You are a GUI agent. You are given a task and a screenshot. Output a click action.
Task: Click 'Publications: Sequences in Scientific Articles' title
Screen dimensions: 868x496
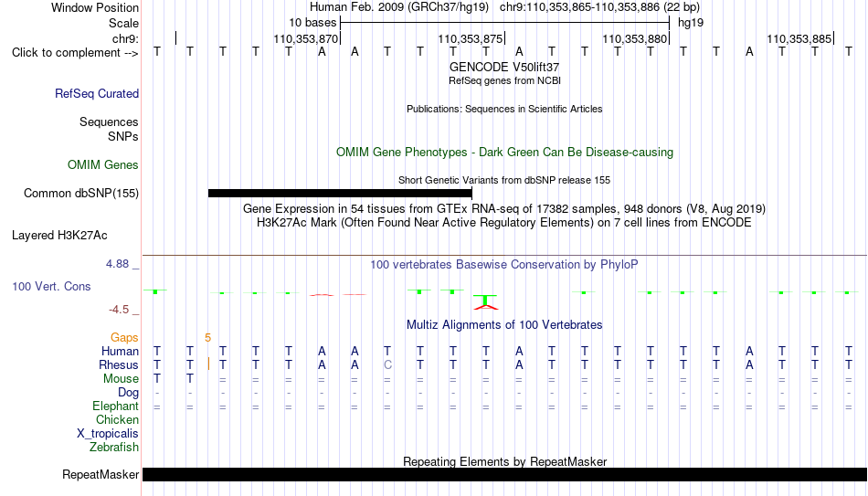504,109
